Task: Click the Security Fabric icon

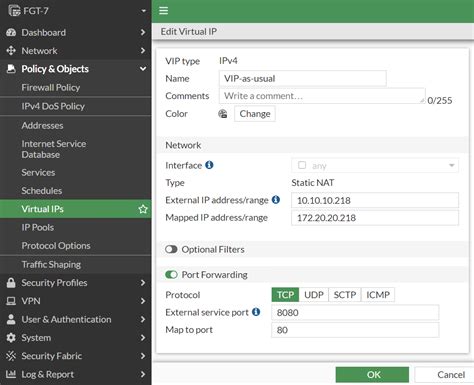Action: point(11,356)
